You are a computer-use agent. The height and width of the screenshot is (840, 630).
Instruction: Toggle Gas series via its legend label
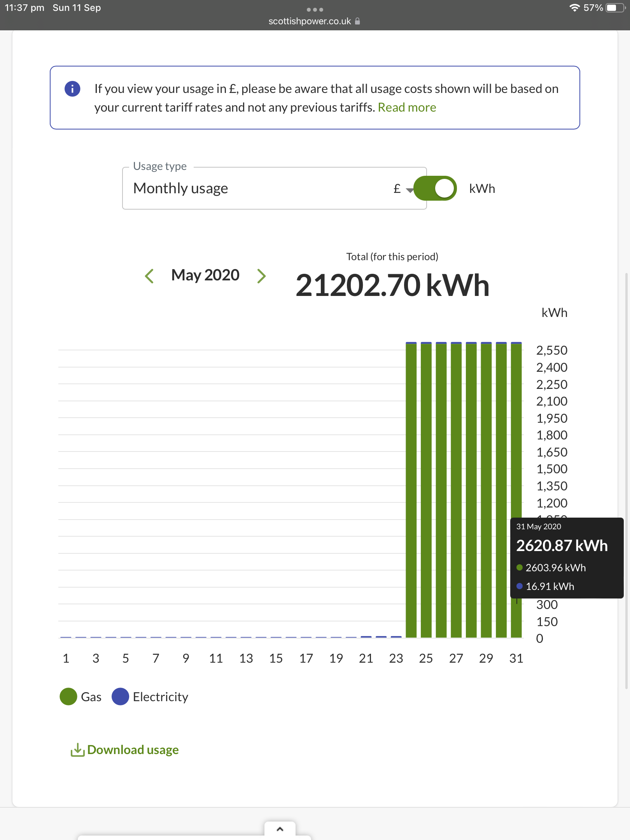(x=91, y=696)
